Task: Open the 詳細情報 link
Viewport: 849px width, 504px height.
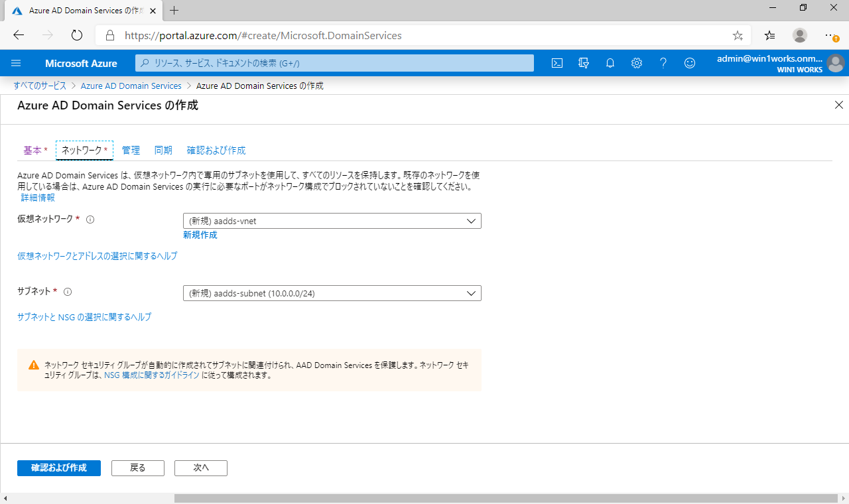Action: tap(38, 198)
